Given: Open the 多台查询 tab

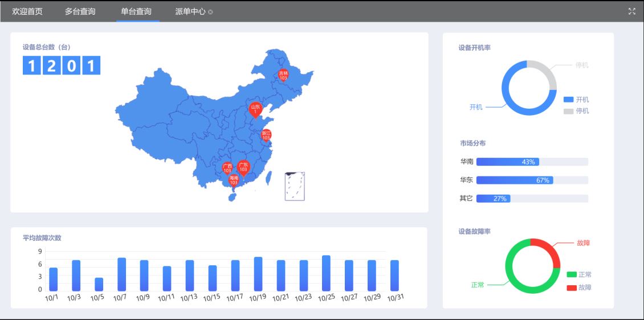Looking at the screenshot, I should coord(80,11).
